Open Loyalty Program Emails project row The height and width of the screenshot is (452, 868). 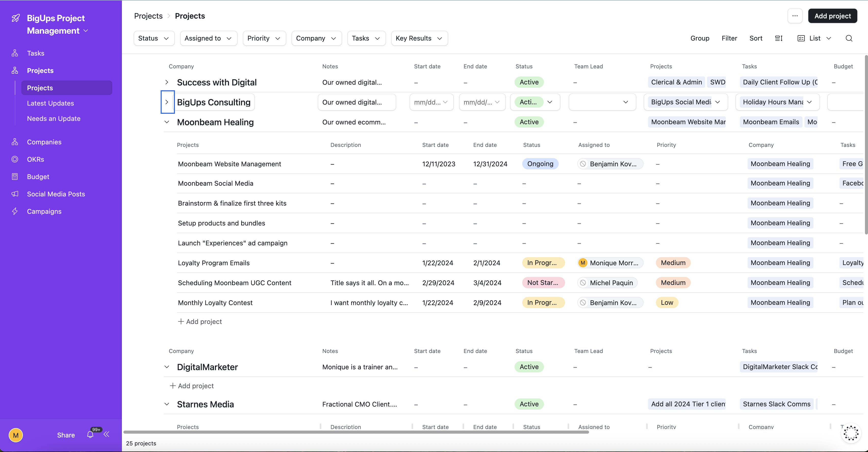pos(214,263)
